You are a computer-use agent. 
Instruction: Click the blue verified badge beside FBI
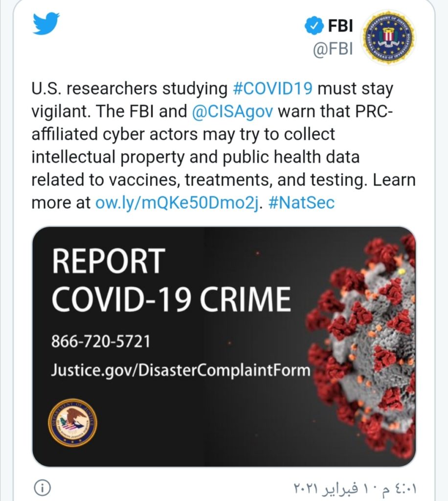(x=314, y=24)
